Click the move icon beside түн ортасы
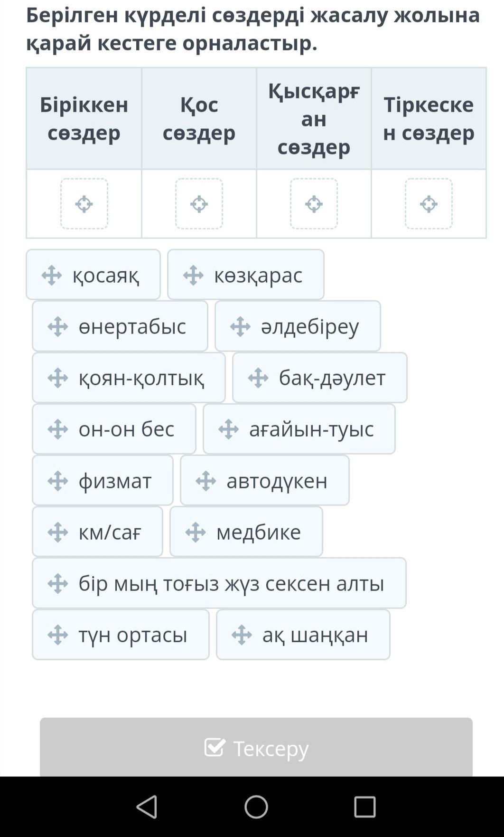Screen dimensions: 504x837 pyautogui.click(x=57, y=635)
